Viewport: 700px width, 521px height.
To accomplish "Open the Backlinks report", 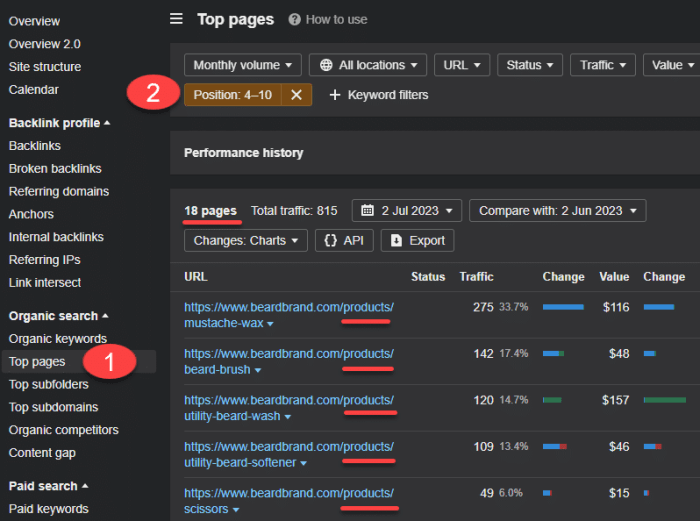I will 35,146.
